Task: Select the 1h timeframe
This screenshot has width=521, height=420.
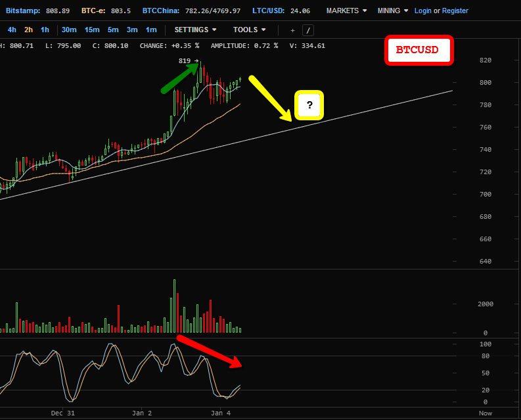Action: click(45, 30)
